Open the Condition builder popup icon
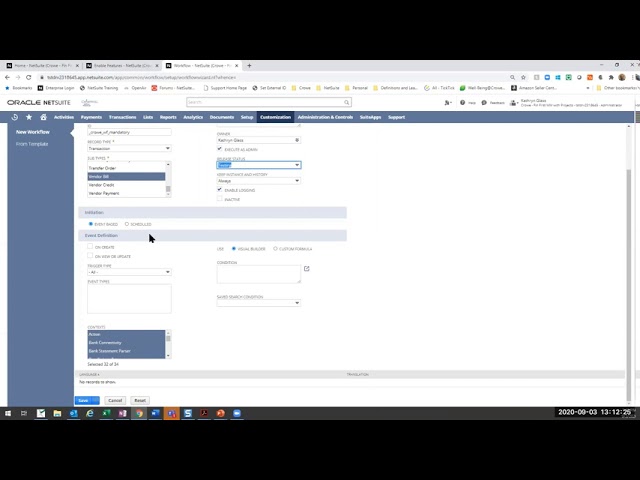640x480 pixels. [307, 269]
